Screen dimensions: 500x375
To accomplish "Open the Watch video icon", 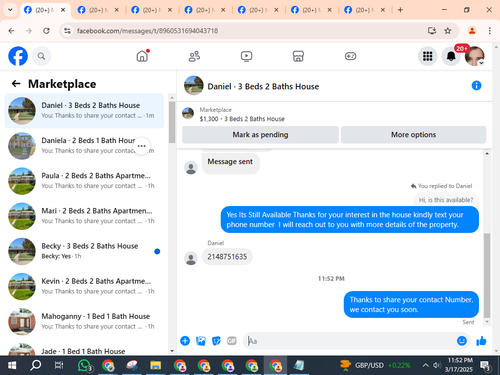I will pos(246,56).
